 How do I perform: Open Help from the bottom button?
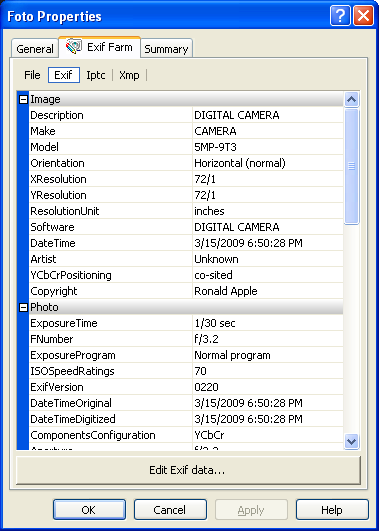(x=332, y=510)
